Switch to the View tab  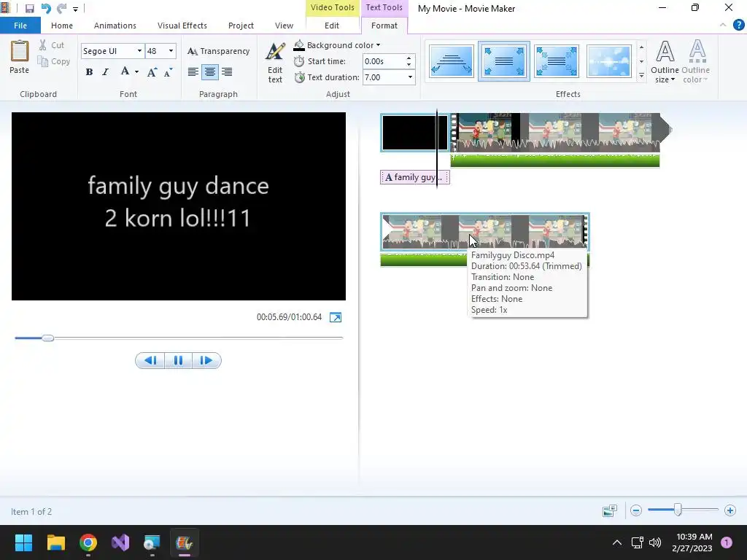point(284,26)
